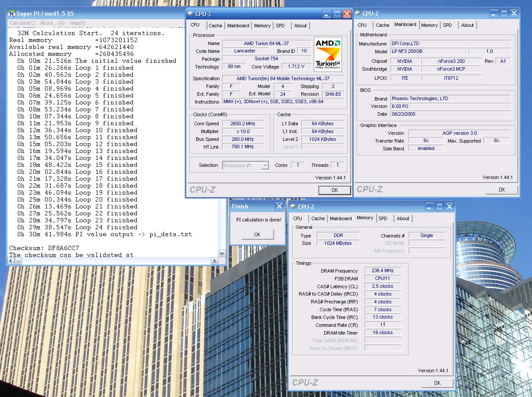The height and width of the screenshot is (397, 532).
Task: Switch to Memory tab in the CPU window
Action: pyautogui.click(x=262, y=26)
